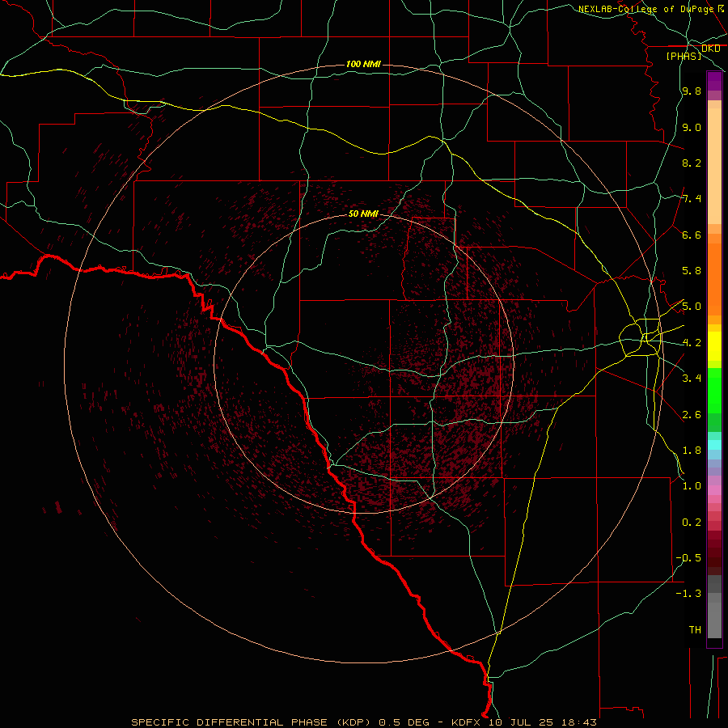
Task: Click the [PHAS] label above the color bar
Action: (684, 56)
